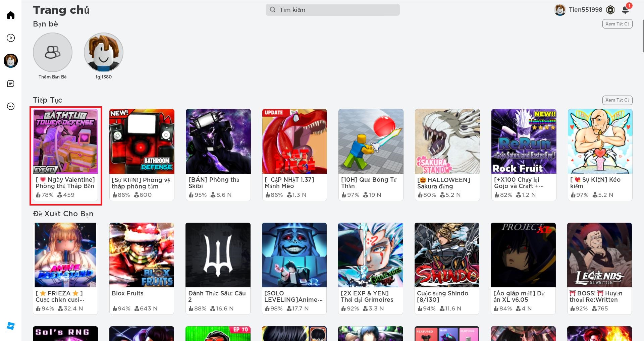This screenshot has width=644, height=341.
Task: Open the Home icon in the sidebar
Action: point(11,15)
